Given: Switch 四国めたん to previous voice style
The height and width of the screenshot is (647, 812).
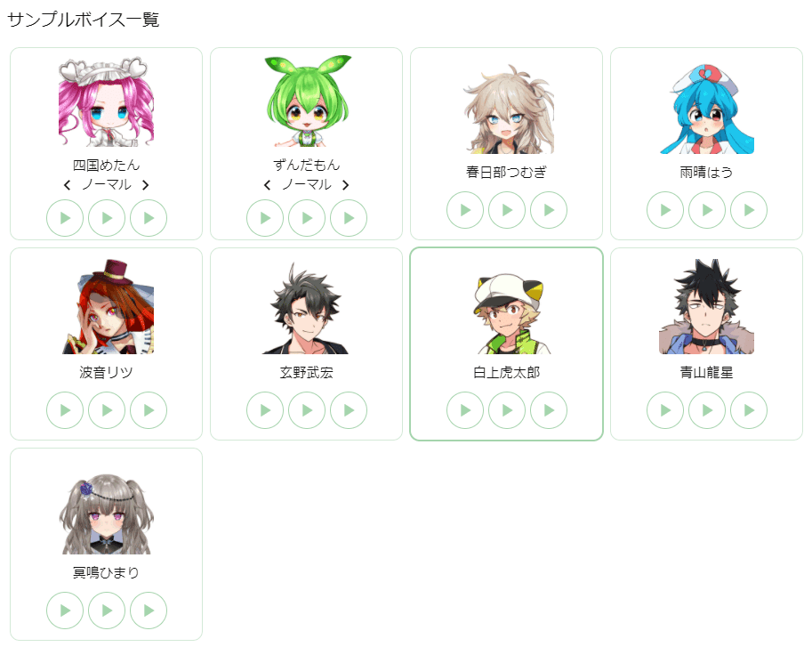Looking at the screenshot, I should pos(67,185).
